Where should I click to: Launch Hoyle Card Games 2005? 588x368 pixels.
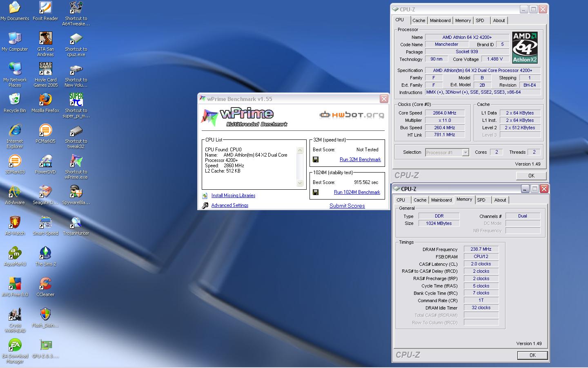point(45,75)
